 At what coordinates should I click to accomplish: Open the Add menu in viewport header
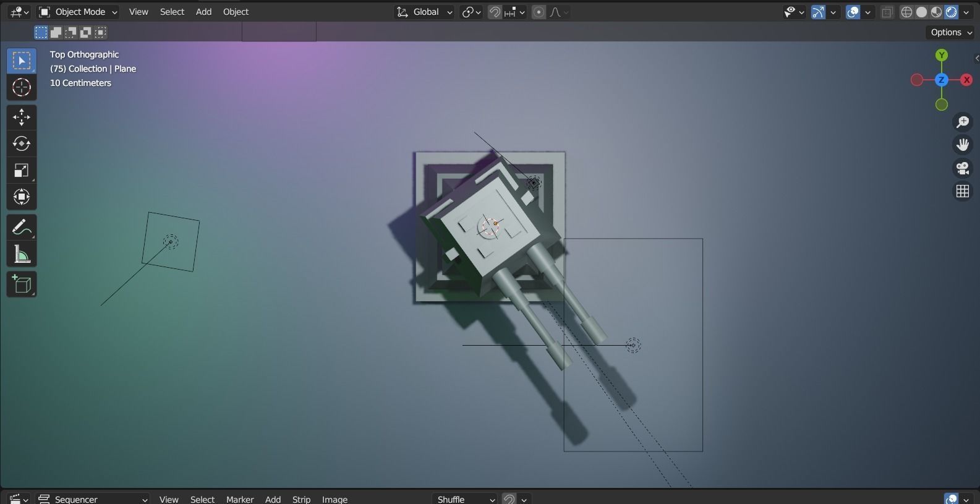[x=203, y=12]
